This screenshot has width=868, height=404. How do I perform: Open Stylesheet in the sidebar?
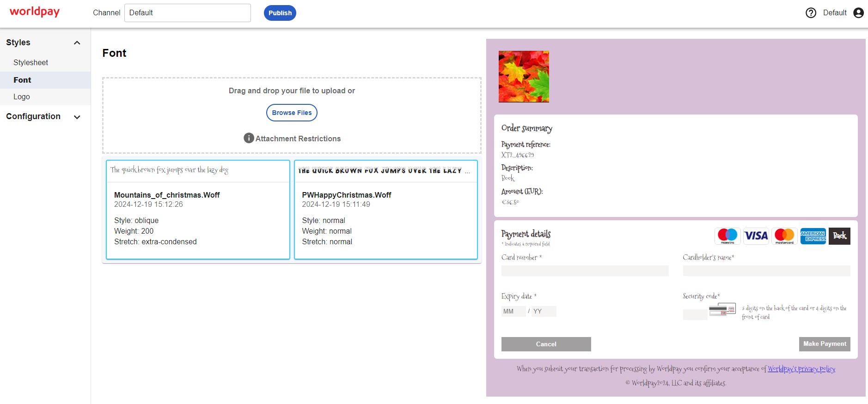point(31,62)
